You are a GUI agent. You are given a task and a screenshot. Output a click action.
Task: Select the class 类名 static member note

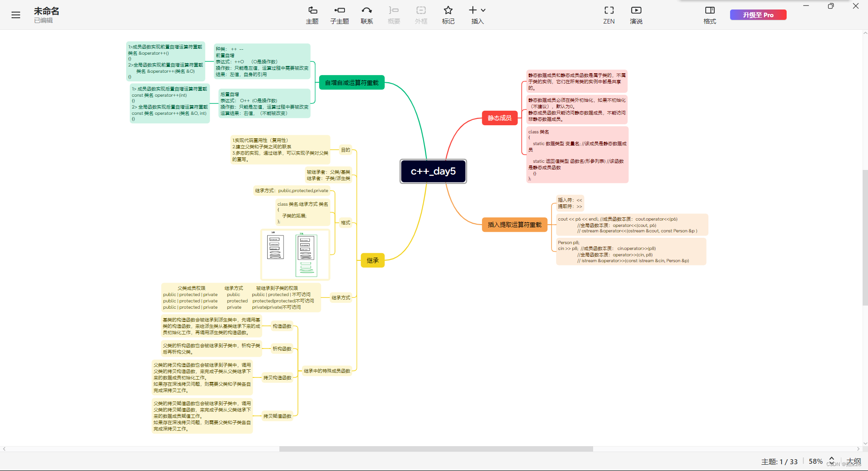577,155
